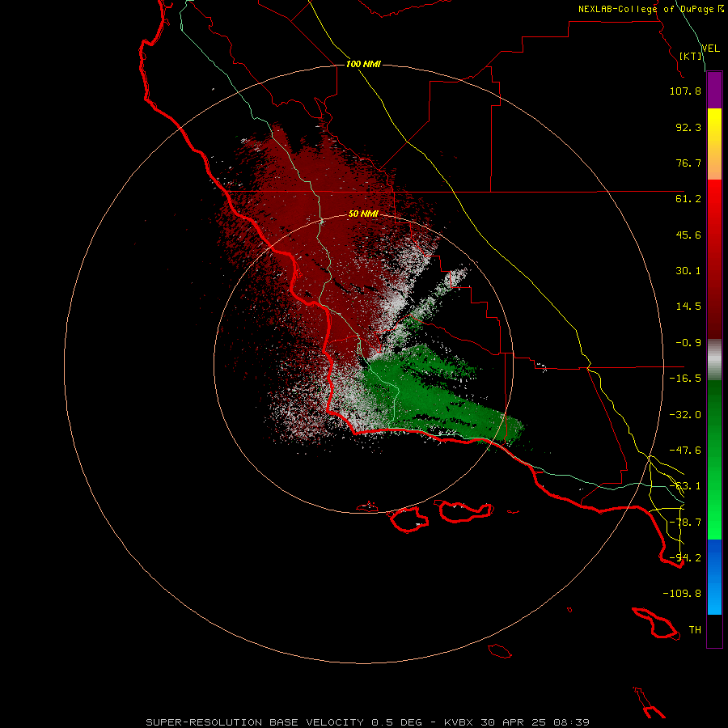728x728 pixels.
Task: Click the blue segment of the velocity color bar
Action: (714, 577)
